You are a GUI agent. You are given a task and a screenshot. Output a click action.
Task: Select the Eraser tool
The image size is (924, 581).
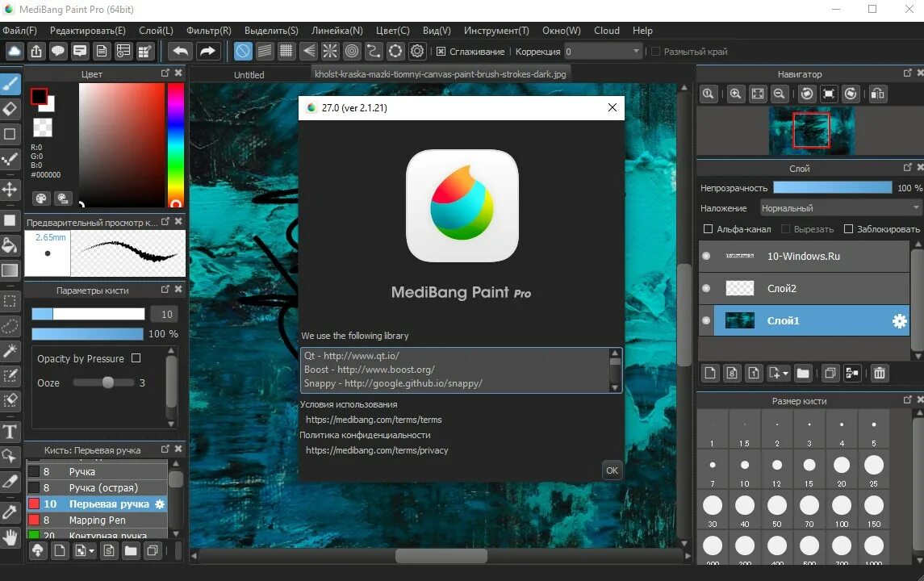pos(10,109)
